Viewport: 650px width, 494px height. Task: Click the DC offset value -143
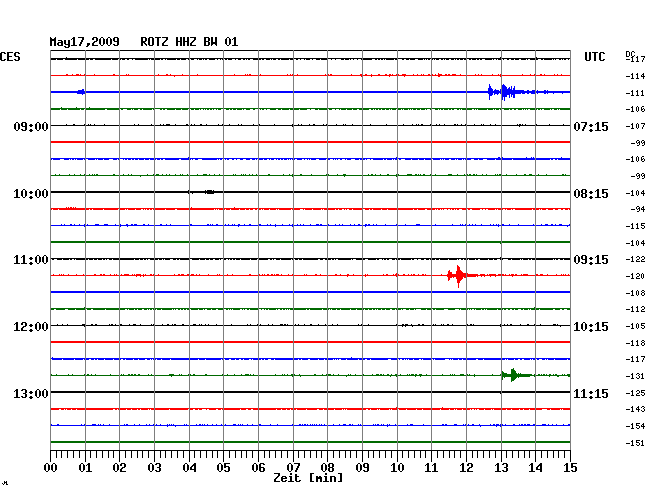635,409
